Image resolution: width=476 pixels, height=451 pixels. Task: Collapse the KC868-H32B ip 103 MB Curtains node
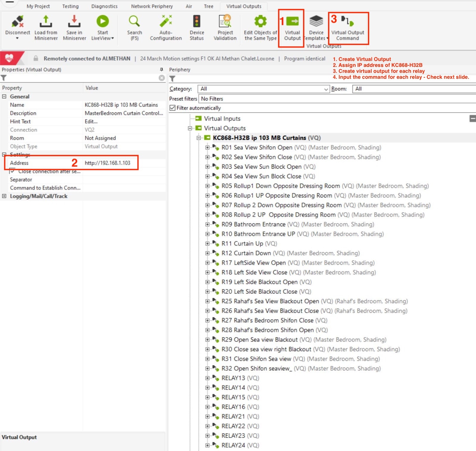pos(199,138)
